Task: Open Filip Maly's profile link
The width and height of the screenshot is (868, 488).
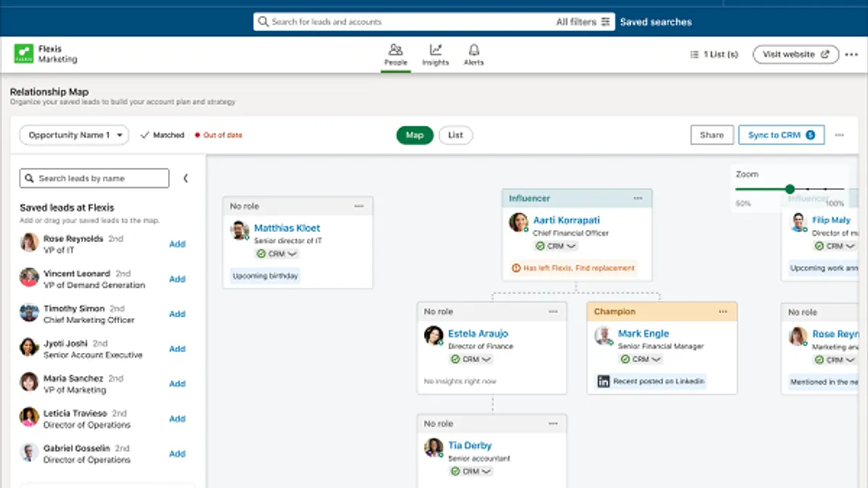Action: 831,220
